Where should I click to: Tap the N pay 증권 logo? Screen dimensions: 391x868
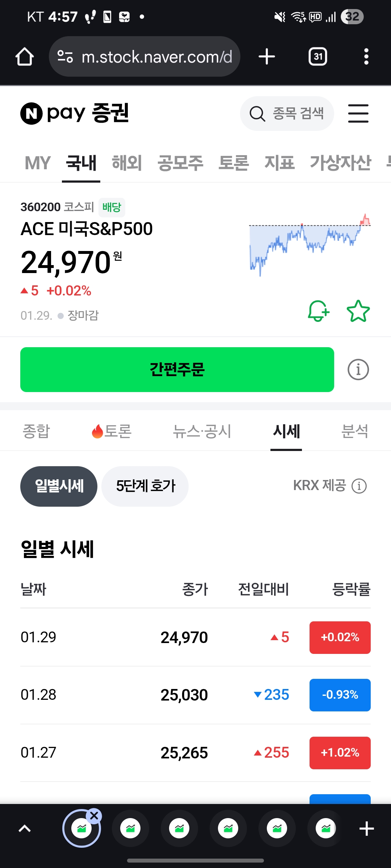(x=75, y=113)
